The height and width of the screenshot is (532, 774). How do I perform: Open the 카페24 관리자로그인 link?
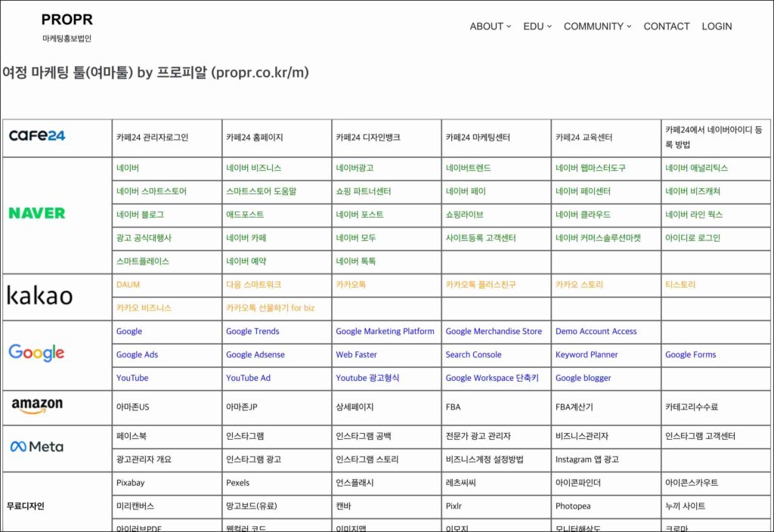[x=152, y=138]
